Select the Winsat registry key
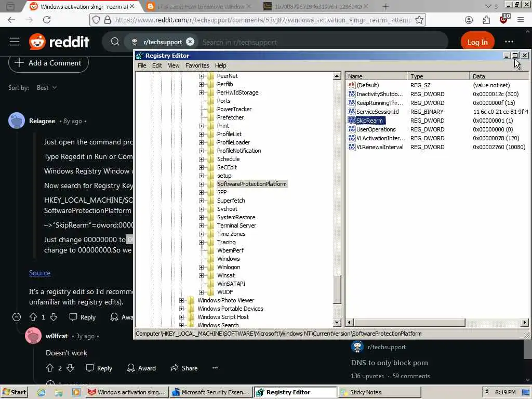The width and height of the screenshot is (532, 399). click(225, 275)
